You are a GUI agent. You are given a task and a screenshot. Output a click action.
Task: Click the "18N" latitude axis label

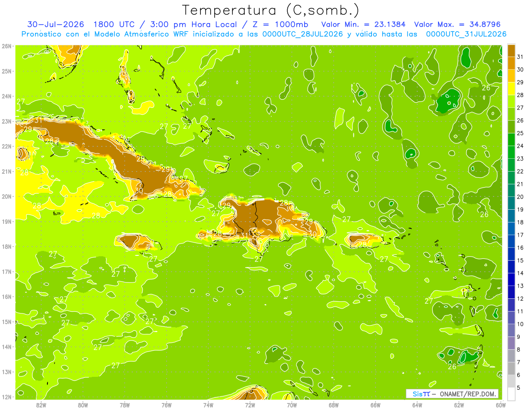(6, 247)
